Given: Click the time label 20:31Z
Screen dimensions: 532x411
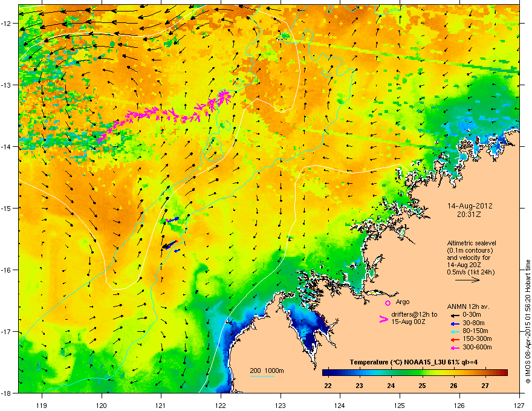Looking at the screenshot, I should tap(469, 215).
